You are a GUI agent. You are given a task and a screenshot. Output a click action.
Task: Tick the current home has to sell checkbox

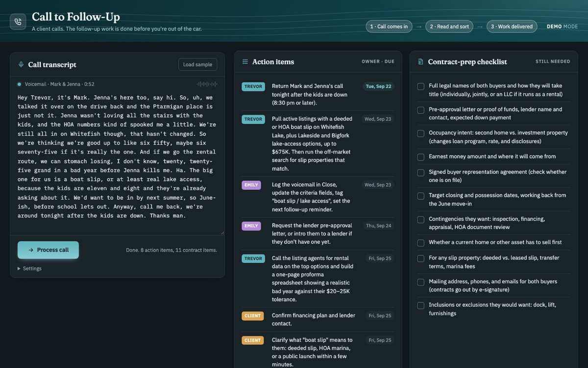pos(420,243)
